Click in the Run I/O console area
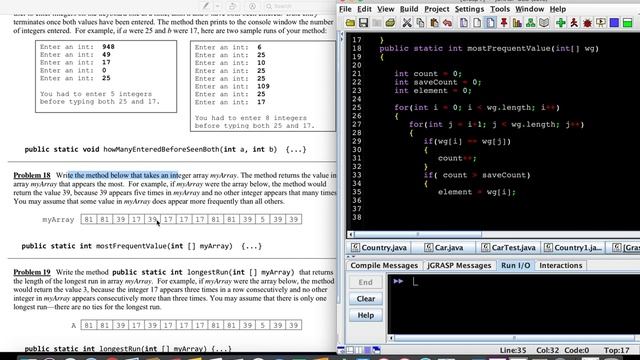Screen dimensions: 640x360 513,304
